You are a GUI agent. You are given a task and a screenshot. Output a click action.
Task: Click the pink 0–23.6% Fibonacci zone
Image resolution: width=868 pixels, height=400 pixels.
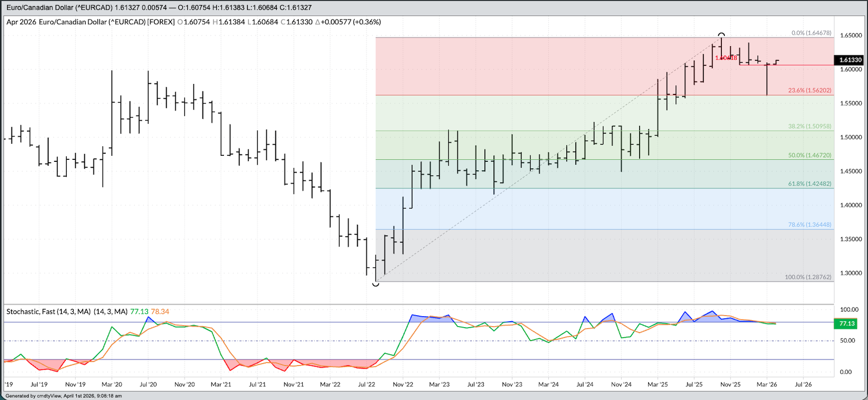(502, 65)
